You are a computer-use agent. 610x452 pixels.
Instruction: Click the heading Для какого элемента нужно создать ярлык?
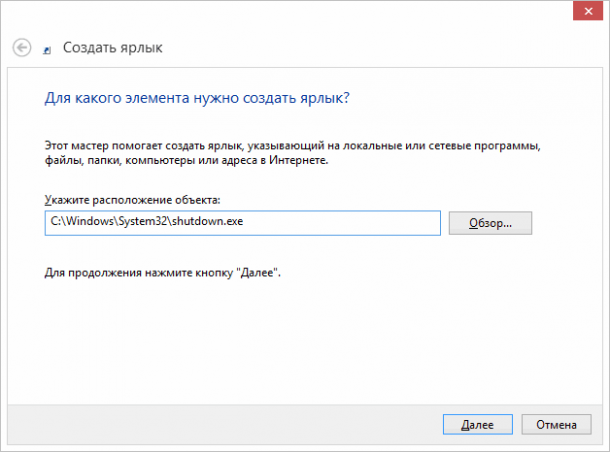pyautogui.click(x=197, y=99)
